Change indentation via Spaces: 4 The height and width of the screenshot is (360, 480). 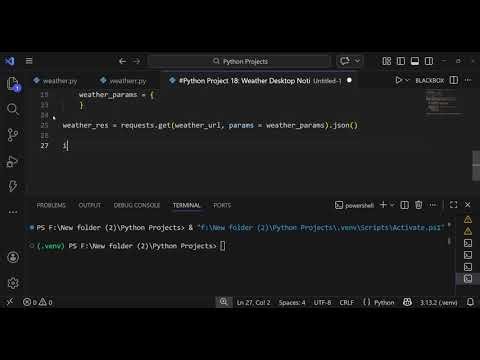click(292, 303)
